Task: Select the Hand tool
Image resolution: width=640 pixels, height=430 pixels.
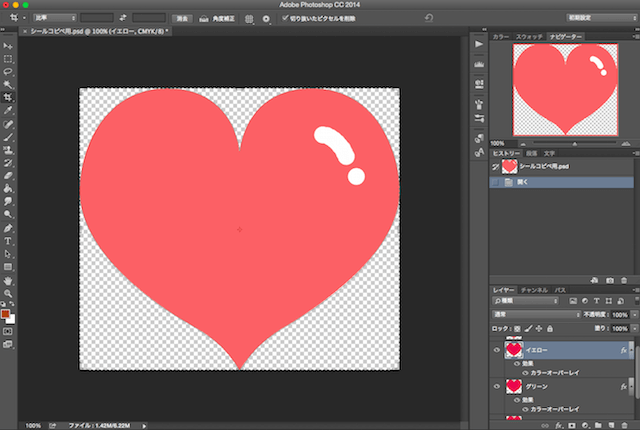Action: point(8,281)
